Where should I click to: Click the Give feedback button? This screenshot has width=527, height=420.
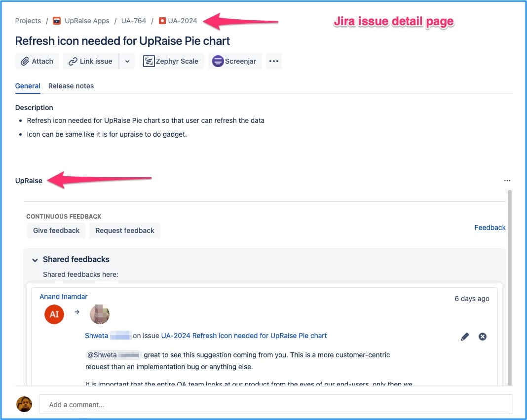pos(56,230)
